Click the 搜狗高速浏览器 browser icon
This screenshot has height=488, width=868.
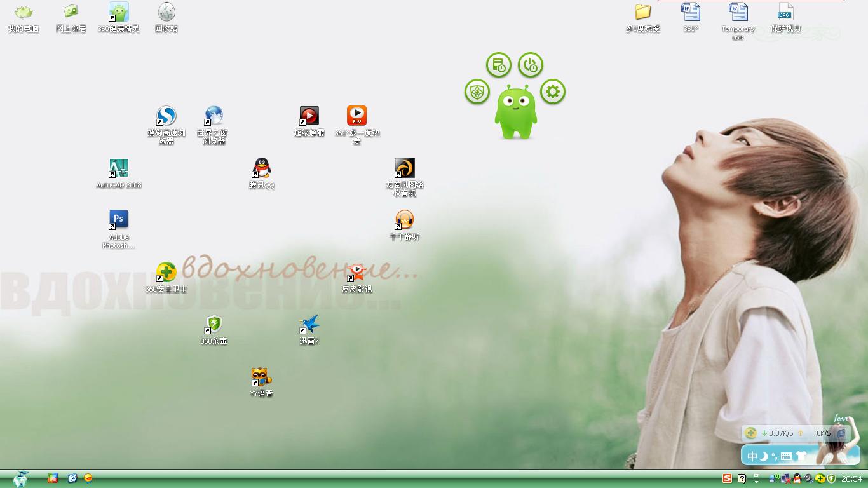166,116
